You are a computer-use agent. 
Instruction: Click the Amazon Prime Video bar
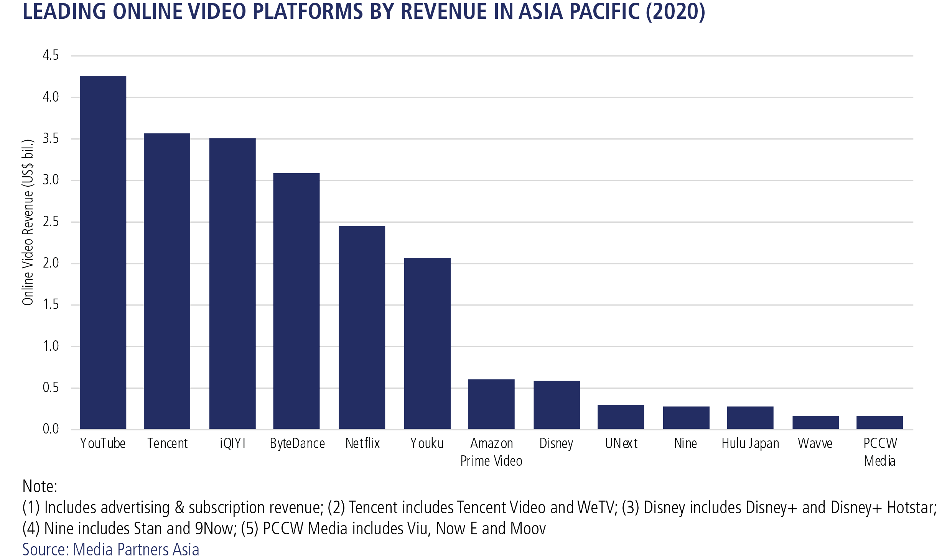(x=491, y=404)
